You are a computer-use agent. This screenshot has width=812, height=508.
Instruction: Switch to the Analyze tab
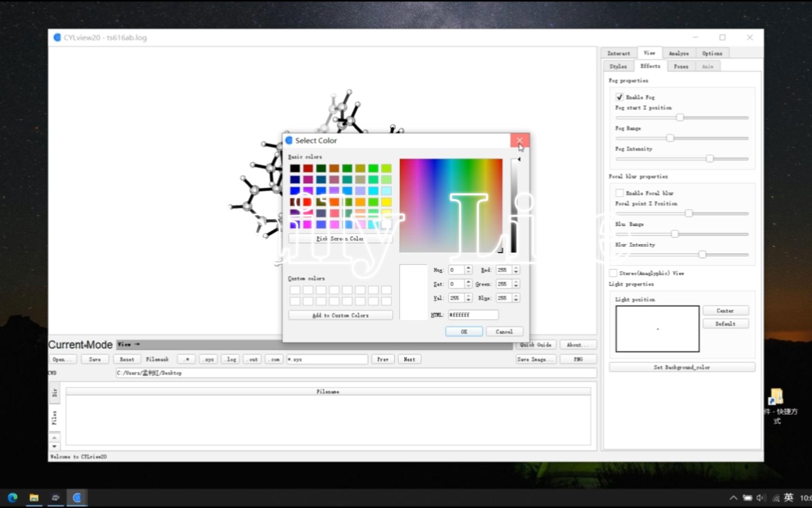pyautogui.click(x=679, y=53)
